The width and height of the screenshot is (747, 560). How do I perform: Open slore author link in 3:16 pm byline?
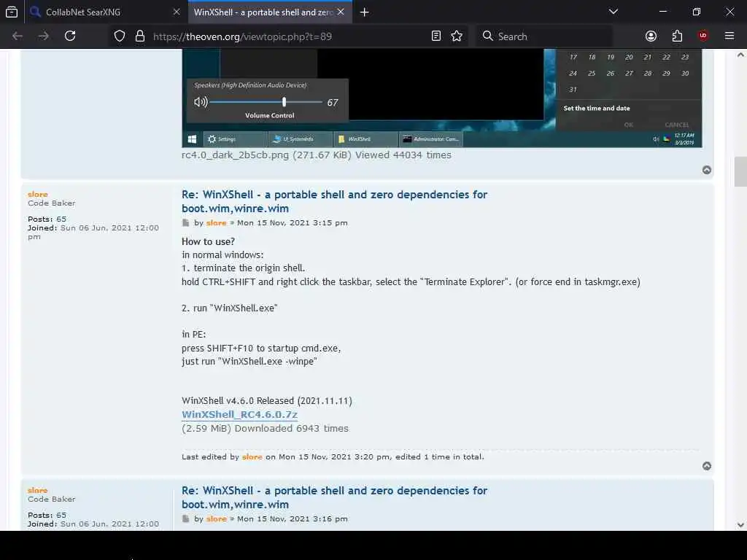pyautogui.click(x=216, y=519)
